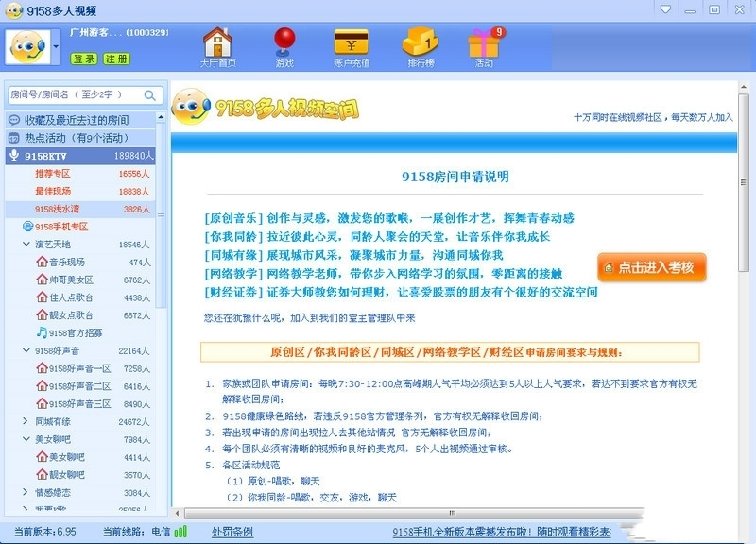Image resolution: width=756 pixels, height=544 pixels.
Task: Click the 当前线路: 电信 status text
Action: (x=136, y=532)
